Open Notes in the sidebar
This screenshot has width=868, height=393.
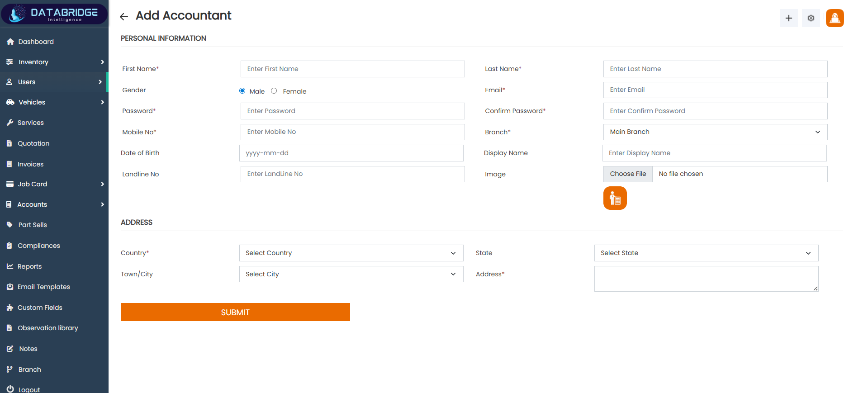pyautogui.click(x=28, y=349)
